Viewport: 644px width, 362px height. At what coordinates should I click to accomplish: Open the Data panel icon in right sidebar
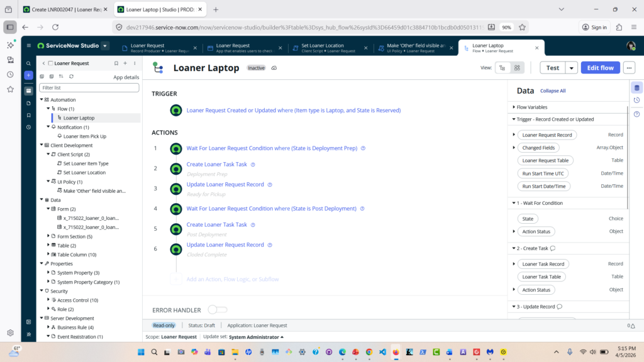click(x=636, y=88)
